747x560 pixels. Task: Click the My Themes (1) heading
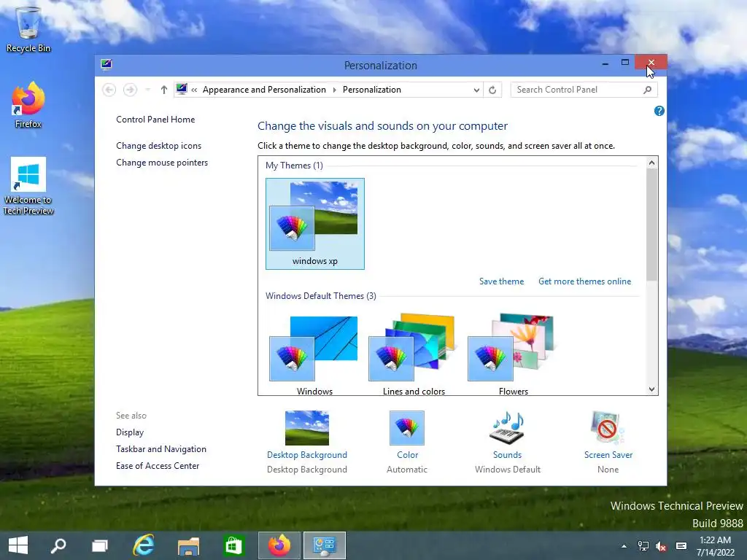tap(294, 166)
